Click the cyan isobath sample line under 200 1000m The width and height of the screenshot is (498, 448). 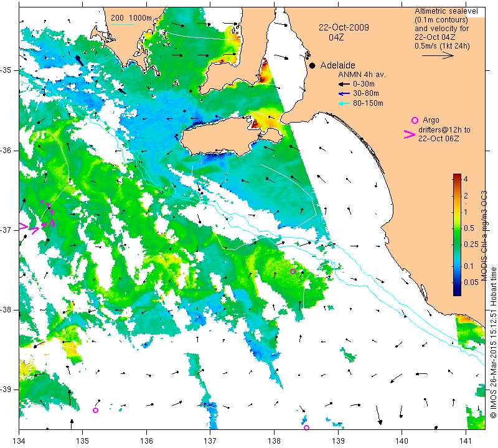coord(123,24)
